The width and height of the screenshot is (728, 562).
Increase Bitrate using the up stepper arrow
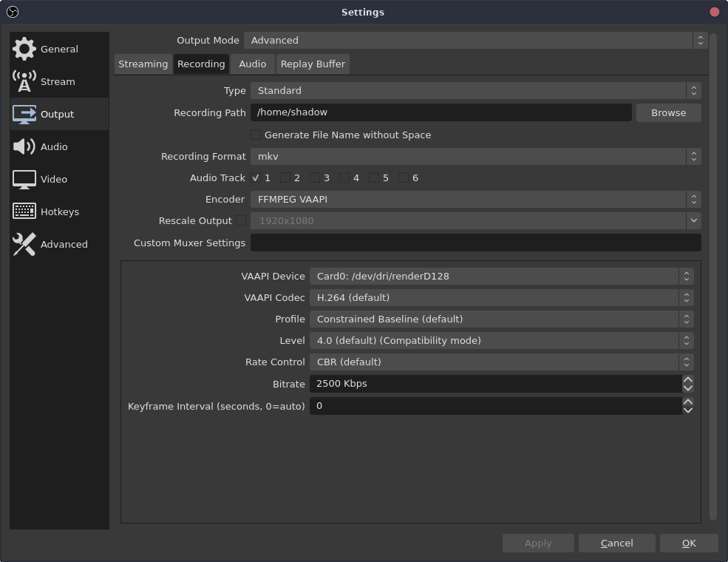coord(687,379)
